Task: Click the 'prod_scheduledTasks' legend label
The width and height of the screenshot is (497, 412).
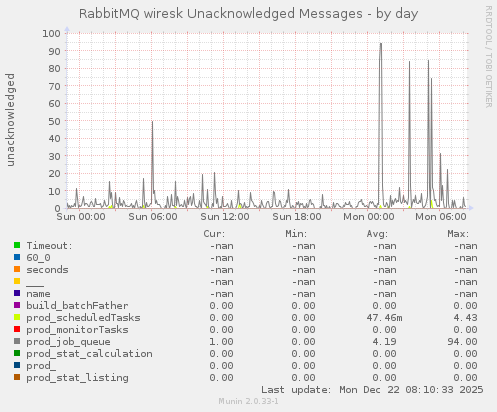Action: coord(83,318)
